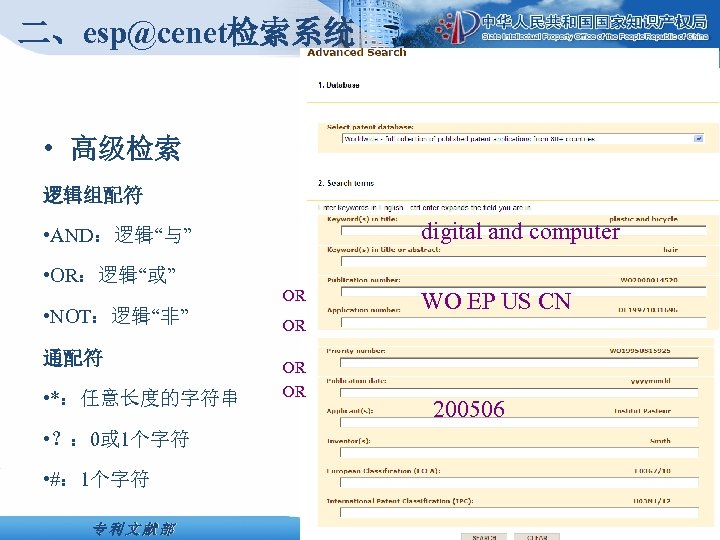The height and width of the screenshot is (540, 720).
Task: Select the Application number input field
Action: pyautogui.click(x=523, y=322)
